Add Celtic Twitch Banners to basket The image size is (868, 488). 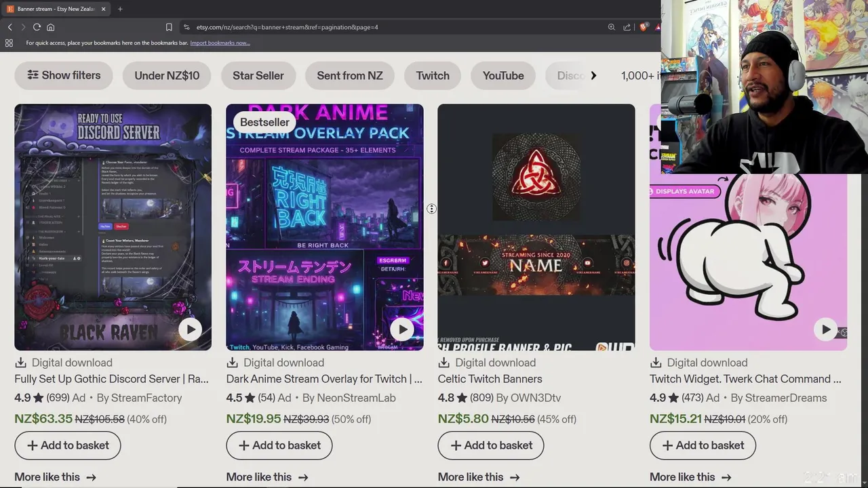[x=491, y=445]
